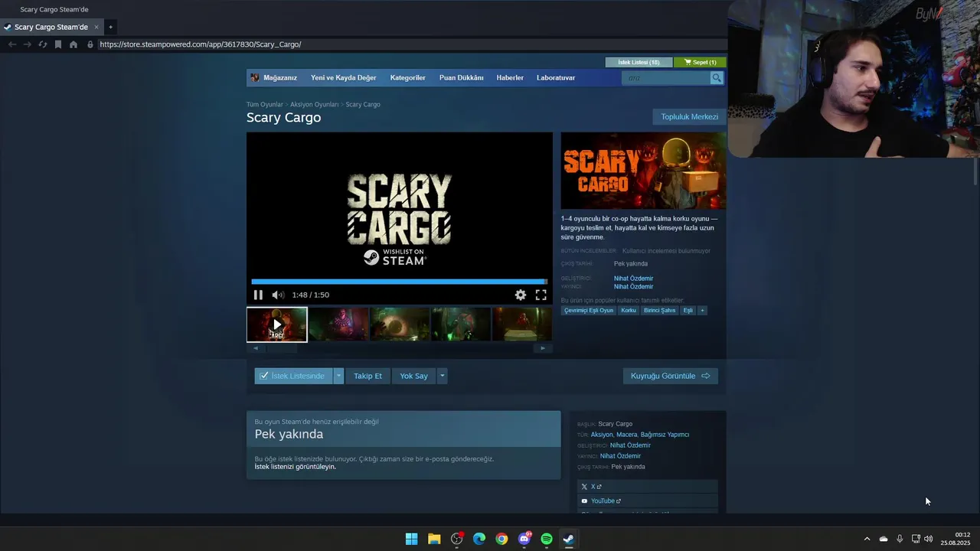Open the Kategoriler menu
This screenshot has height=551, width=980.
tap(407, 77)
